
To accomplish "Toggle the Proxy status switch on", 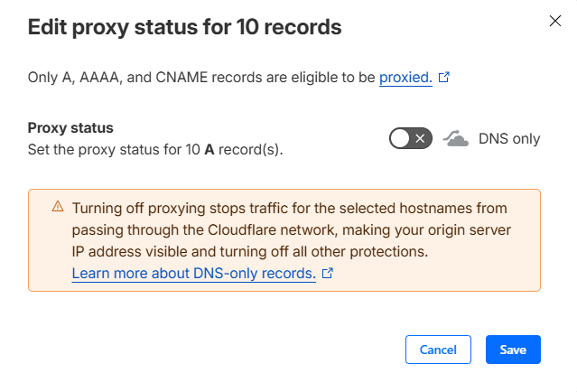I will point(411,138).
